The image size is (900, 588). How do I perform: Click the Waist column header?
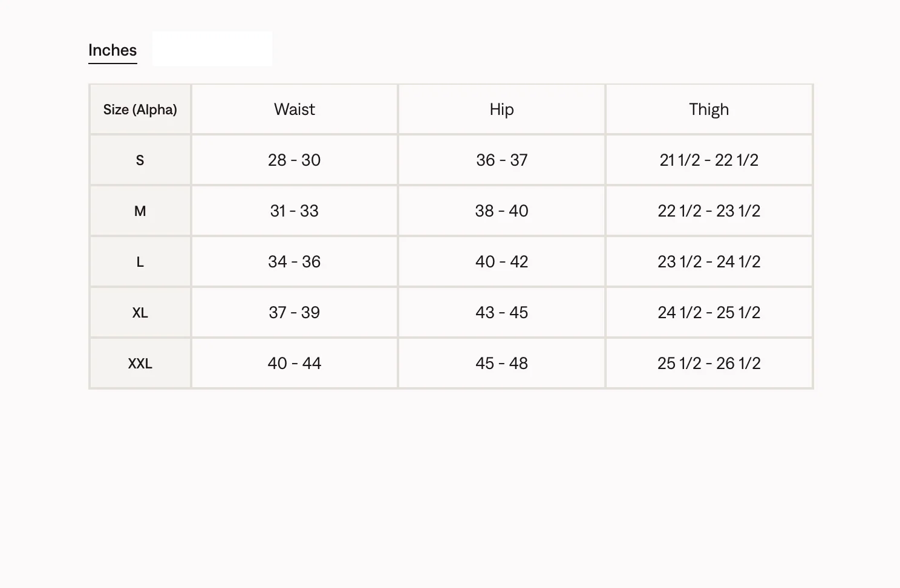click(295, 109)
